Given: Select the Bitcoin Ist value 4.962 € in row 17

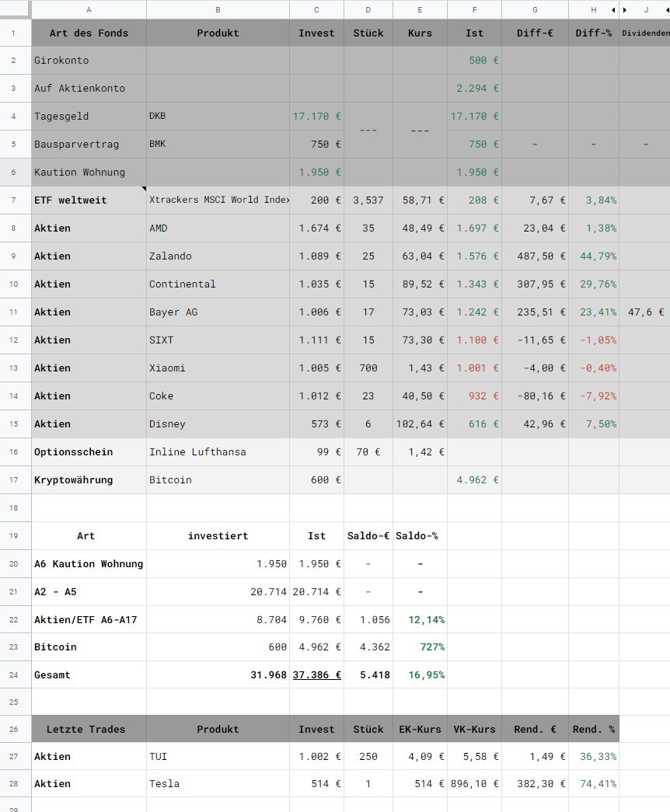Looking at the screenshot, I should [474, 479].
